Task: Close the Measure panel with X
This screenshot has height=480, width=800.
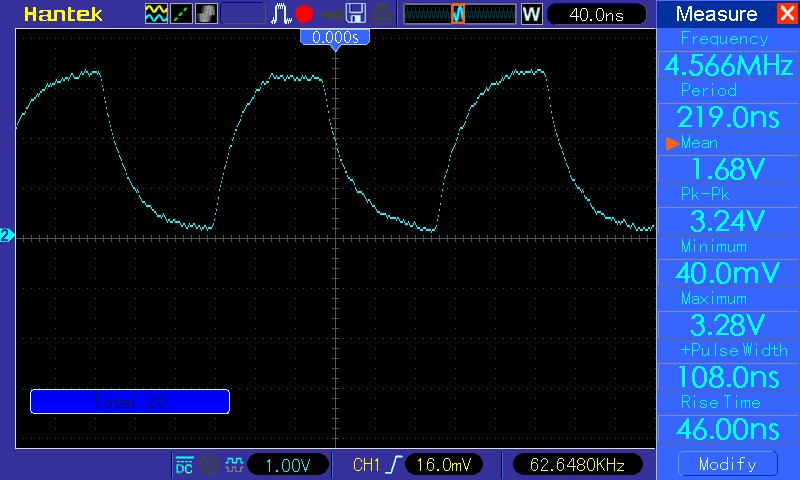Action: [x=785, y=14]
